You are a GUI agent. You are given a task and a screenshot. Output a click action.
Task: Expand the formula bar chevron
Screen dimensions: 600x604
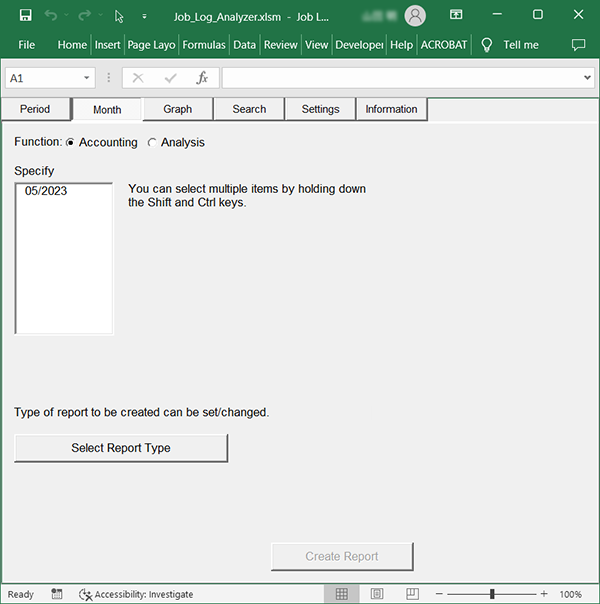click(x=587, y=78)
